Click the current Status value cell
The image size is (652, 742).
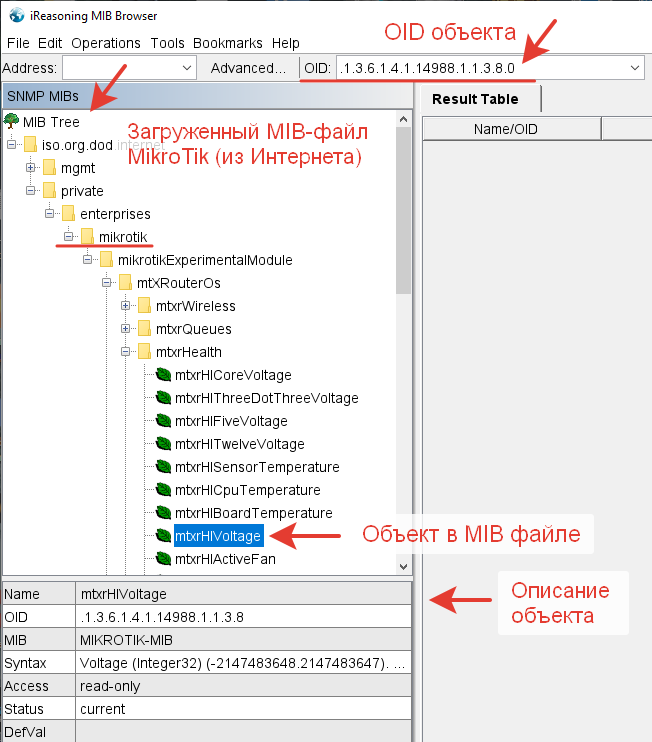(x=243, y=709)
